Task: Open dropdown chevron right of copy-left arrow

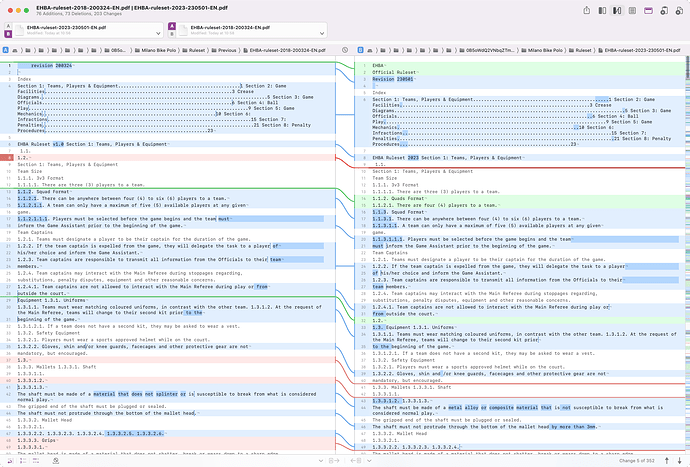Action: pos(369,460)
